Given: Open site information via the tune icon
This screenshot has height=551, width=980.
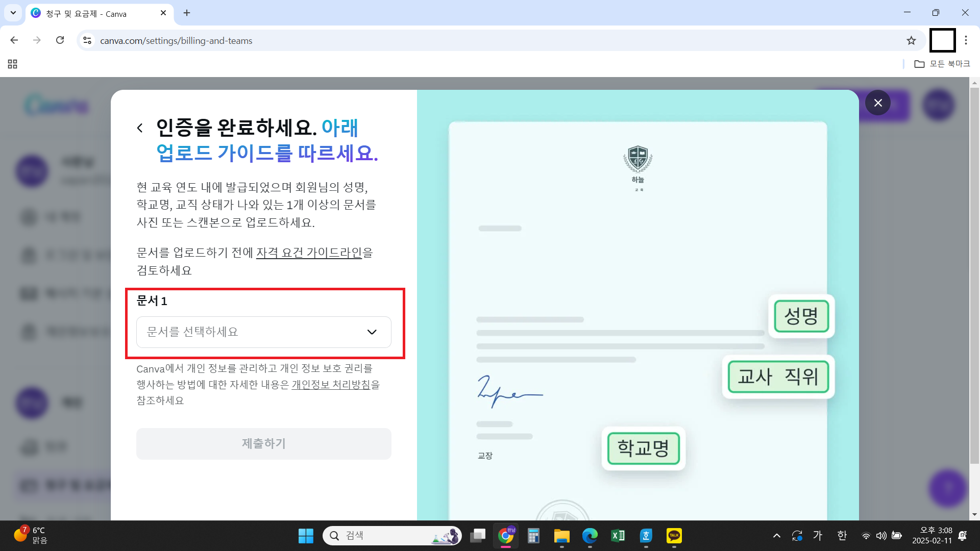Looking at the screenshot, I should point(87,40).
